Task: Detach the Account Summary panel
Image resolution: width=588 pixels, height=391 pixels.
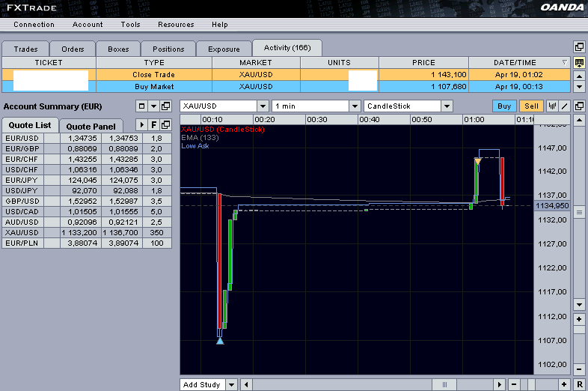Action: coord(165,106)
